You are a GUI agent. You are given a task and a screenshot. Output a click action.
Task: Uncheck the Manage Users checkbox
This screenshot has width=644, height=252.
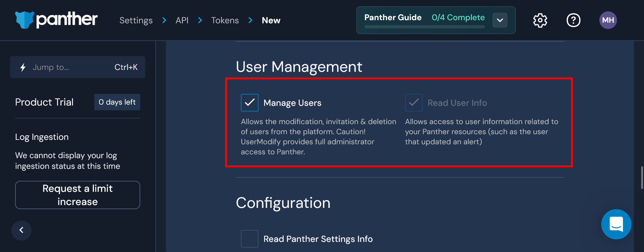250,103
